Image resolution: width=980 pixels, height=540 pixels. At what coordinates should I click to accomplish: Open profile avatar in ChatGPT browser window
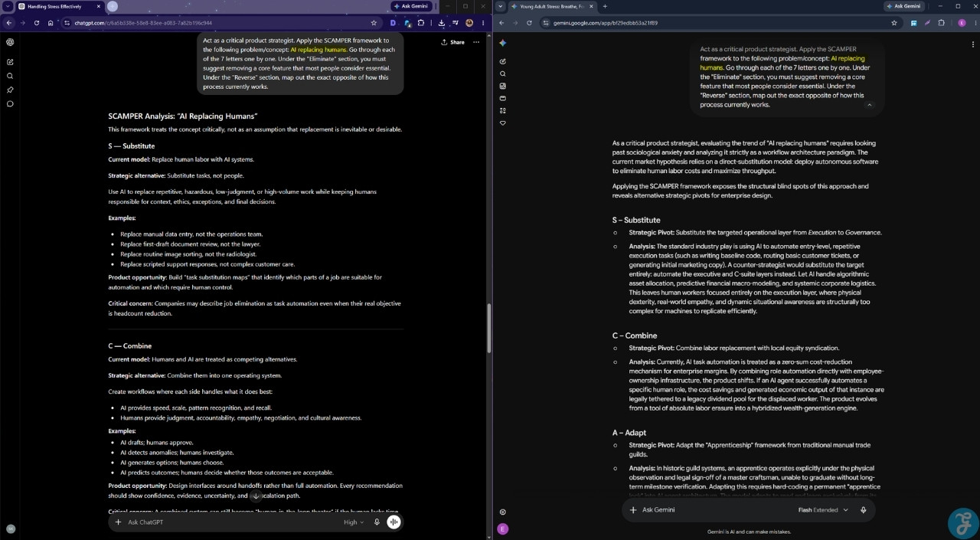point(469,23)
